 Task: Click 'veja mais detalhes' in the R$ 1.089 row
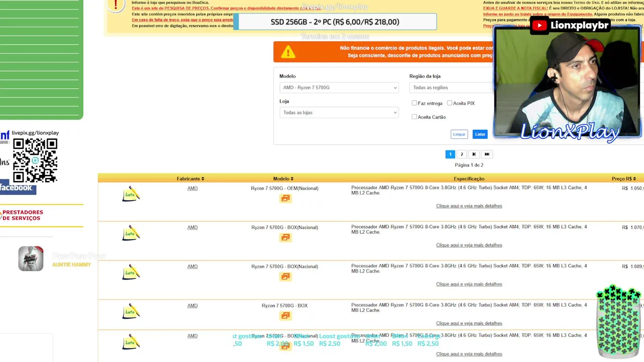click(469, 284)
